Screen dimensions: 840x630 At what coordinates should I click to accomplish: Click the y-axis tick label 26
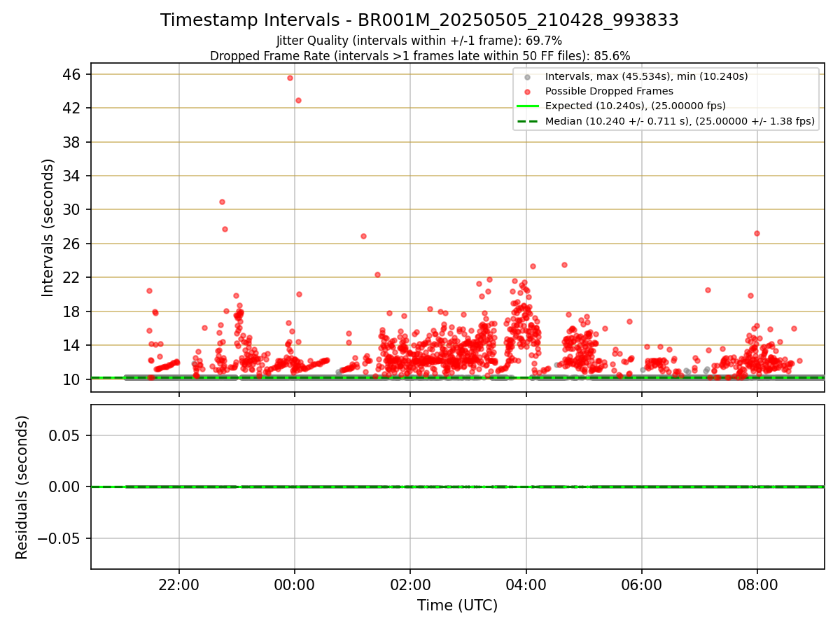coord(72,244)
